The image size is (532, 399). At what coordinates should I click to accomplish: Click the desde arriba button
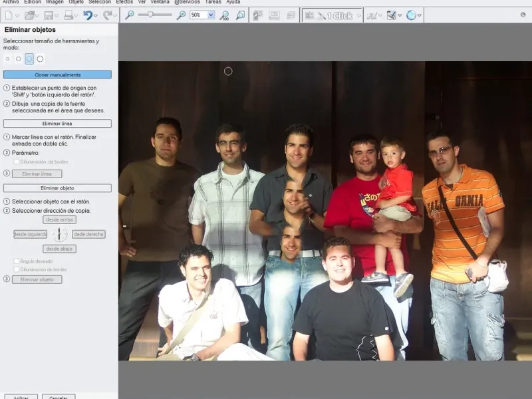(59, 220)
